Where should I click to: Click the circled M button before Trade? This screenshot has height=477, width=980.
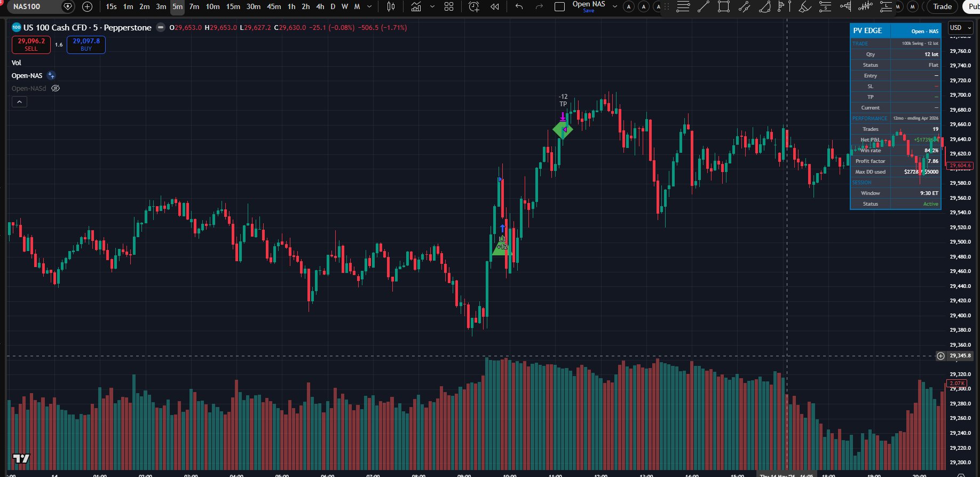coord(913,6)
